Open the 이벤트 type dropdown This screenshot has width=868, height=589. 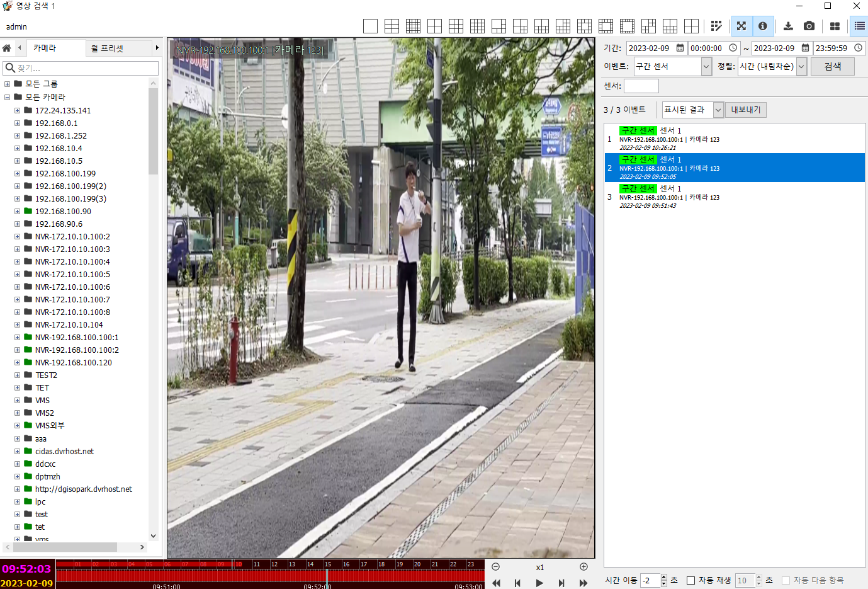(x=706, y=66)
